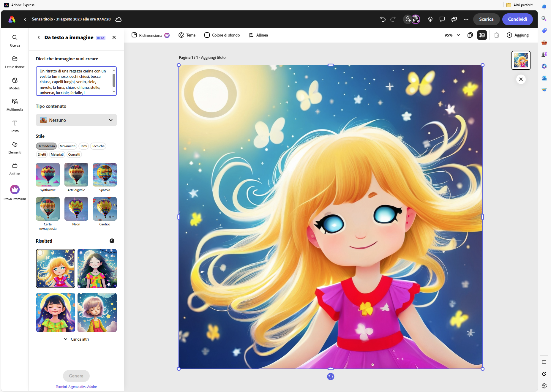Click the Condividi button
The image size is (551, 392).
pyautogui.click(x=517, y=19)
